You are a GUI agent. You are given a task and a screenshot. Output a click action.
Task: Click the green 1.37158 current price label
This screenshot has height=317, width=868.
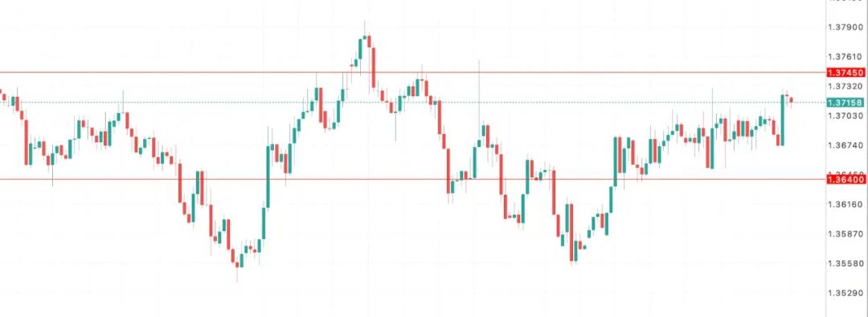coord(845,103)
